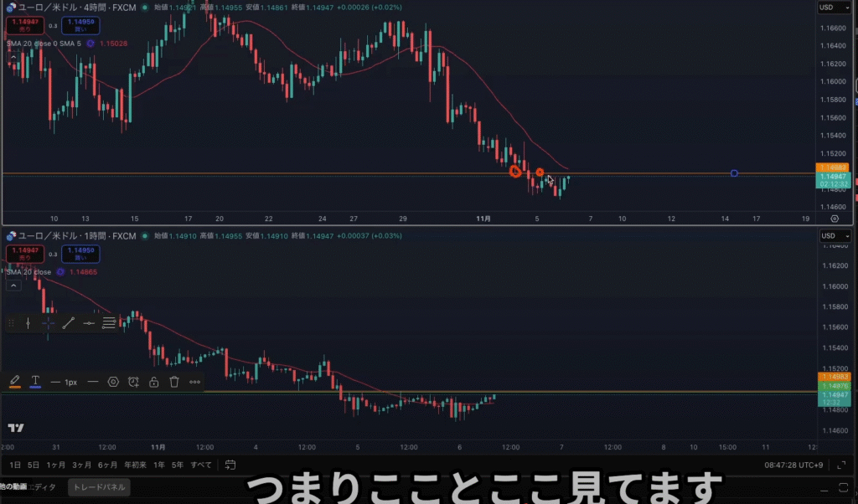Select the trend line tool
The width and height of the screenshot is (858, 504).
point(69,324)
